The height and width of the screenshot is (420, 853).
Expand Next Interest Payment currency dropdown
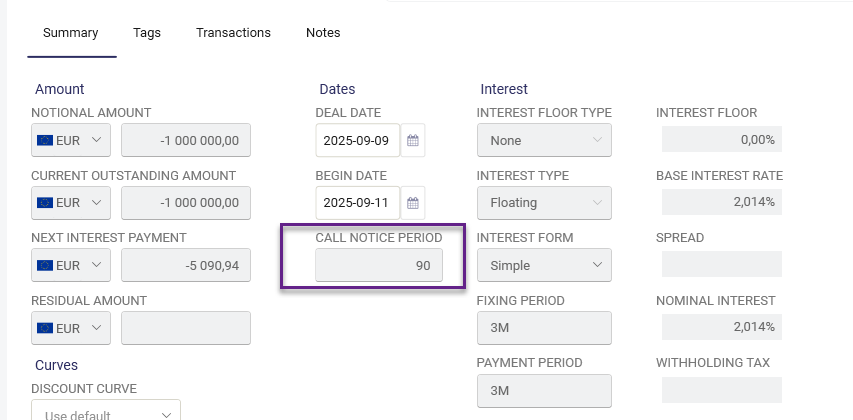[71, 265]
